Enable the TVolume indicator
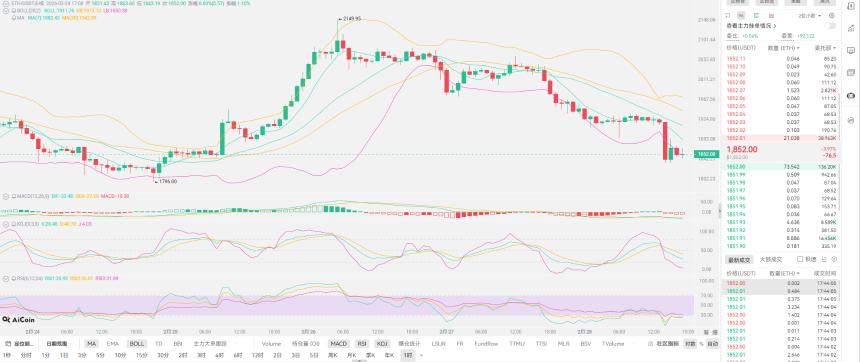 coord(613,344)
